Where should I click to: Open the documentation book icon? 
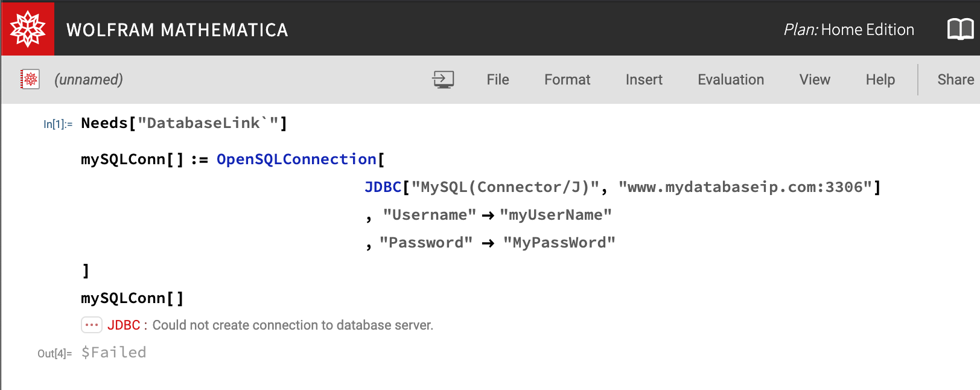(960, 29)
